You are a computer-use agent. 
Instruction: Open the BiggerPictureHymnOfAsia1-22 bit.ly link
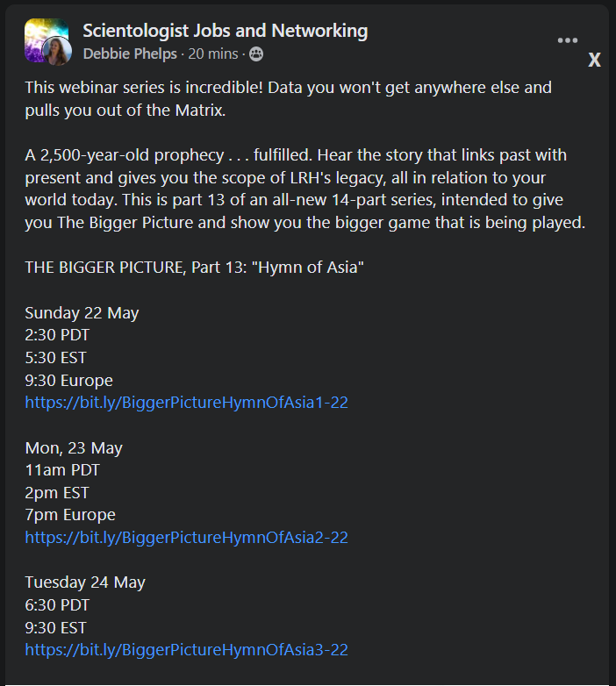187,403
